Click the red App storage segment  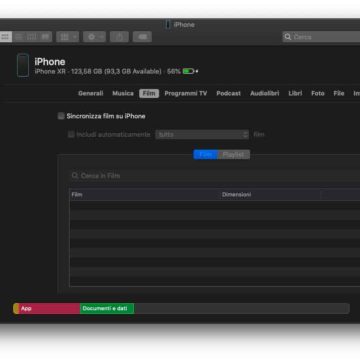pos(49,309)
